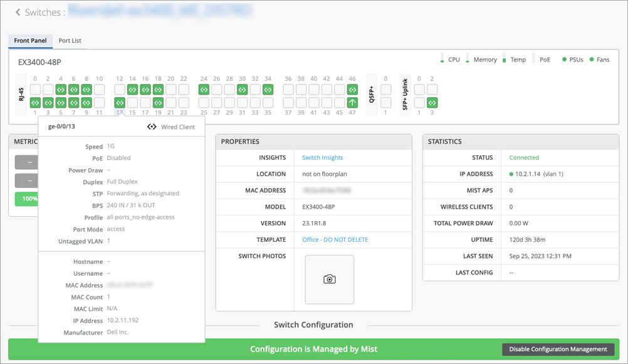Select inactive RJ-45 port 22
628x364 pixels.
[x=184, y=90]
